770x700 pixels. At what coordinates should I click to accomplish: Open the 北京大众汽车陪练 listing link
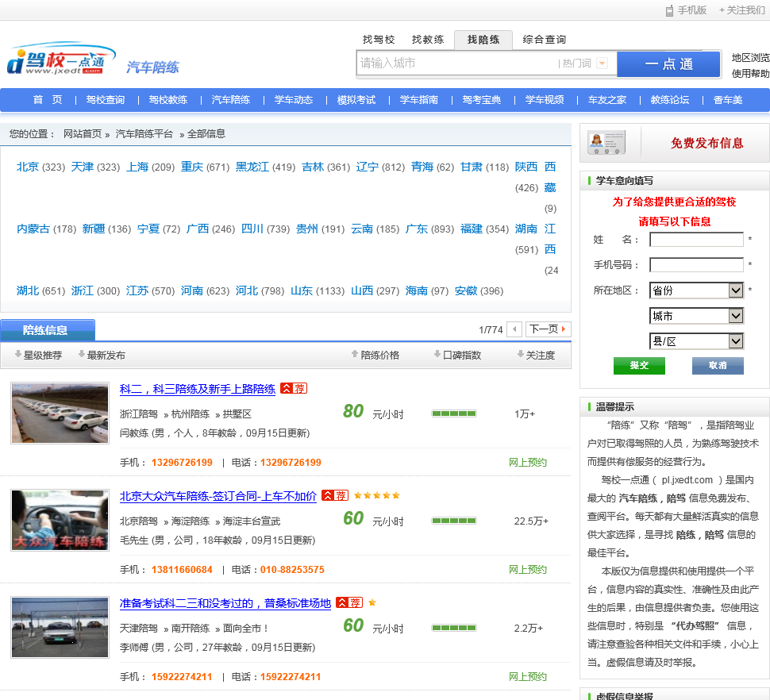coord(218,496)
